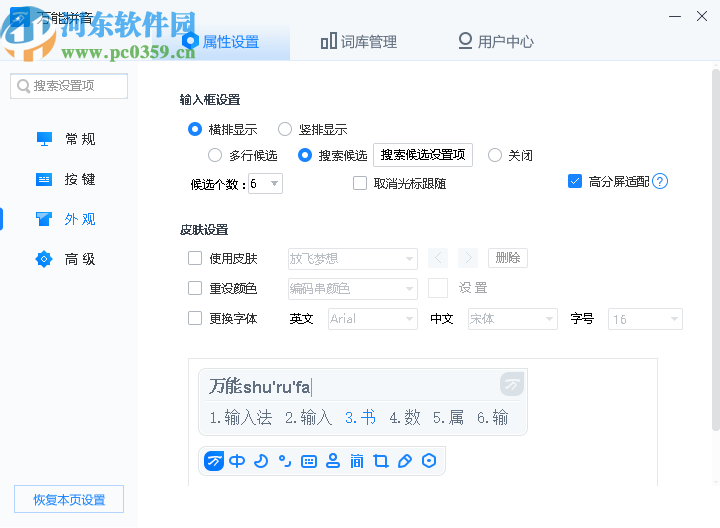
Task: Switch to 词库管理 tab
Action: coord(359,41)
